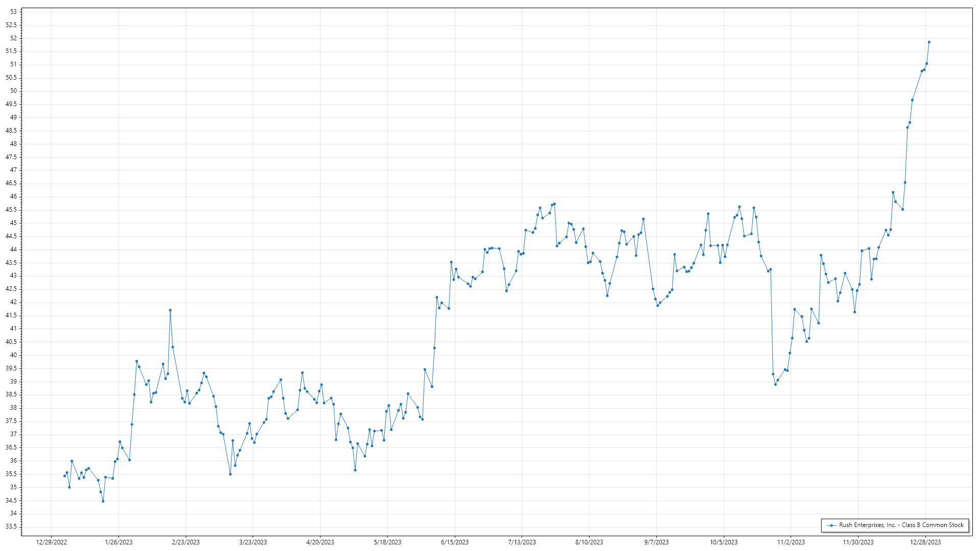
Task: Click the 8/10/2023 x-axis date label
Action: [x=589, y=542]
